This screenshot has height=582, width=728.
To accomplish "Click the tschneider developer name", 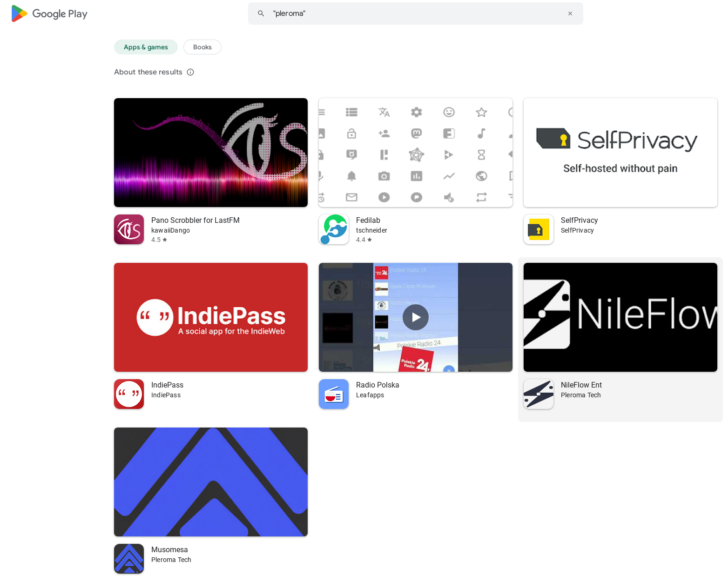I will 371,230.
